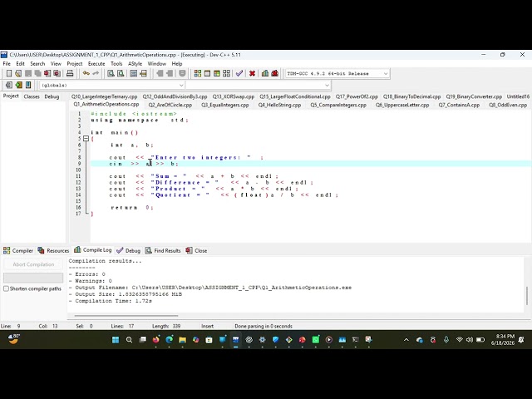Open the Search menu
Image resolution: width=532 pixels, height=399 pixels.
pyautogui.click(x=37, y=64)
